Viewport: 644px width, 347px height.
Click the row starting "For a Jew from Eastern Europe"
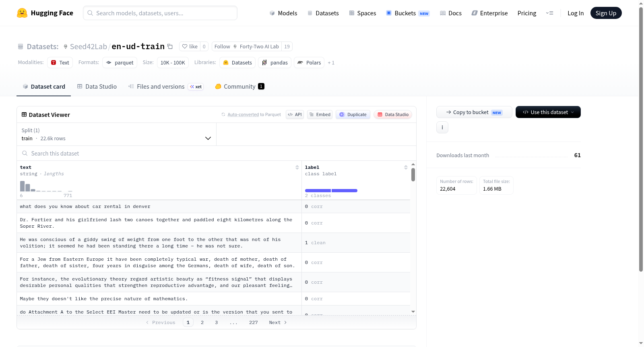(213, 262)
